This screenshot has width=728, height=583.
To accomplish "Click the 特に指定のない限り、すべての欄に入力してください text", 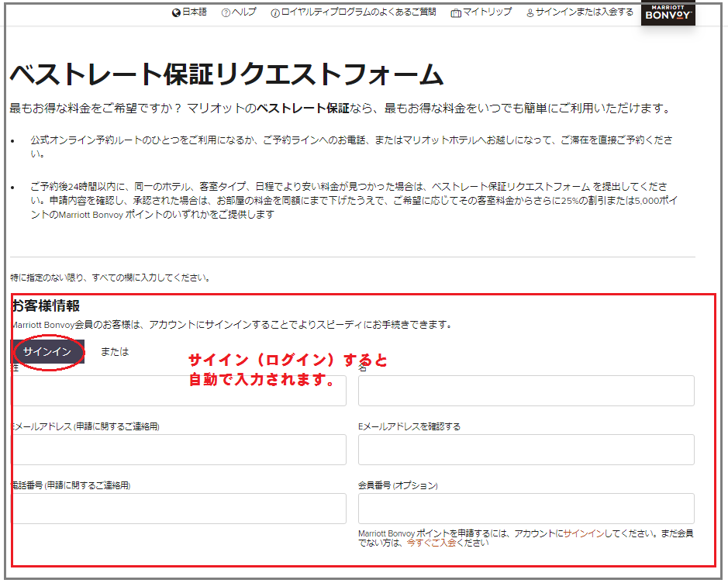I will tap(110, 278).
